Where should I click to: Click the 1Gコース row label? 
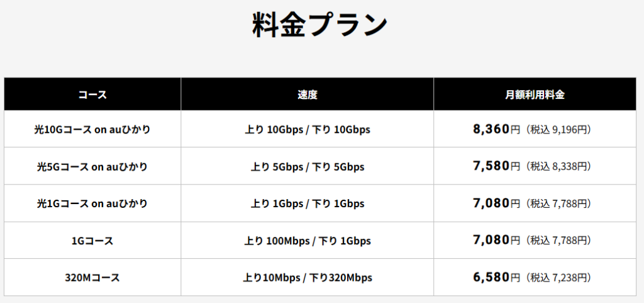(x=92, y=241)
